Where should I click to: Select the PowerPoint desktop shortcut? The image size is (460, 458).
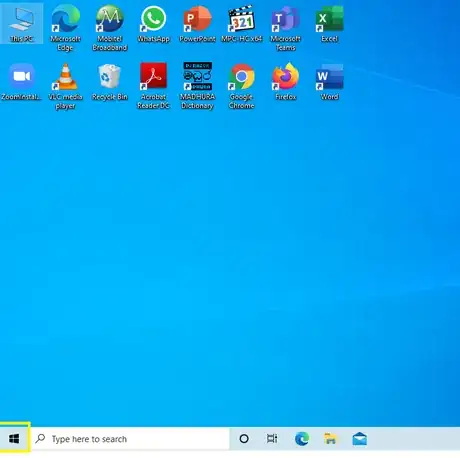coord(197,24)
